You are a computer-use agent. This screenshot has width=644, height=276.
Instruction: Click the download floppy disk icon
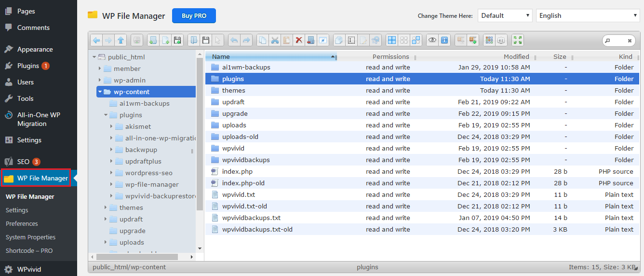[x=206, y=40]
